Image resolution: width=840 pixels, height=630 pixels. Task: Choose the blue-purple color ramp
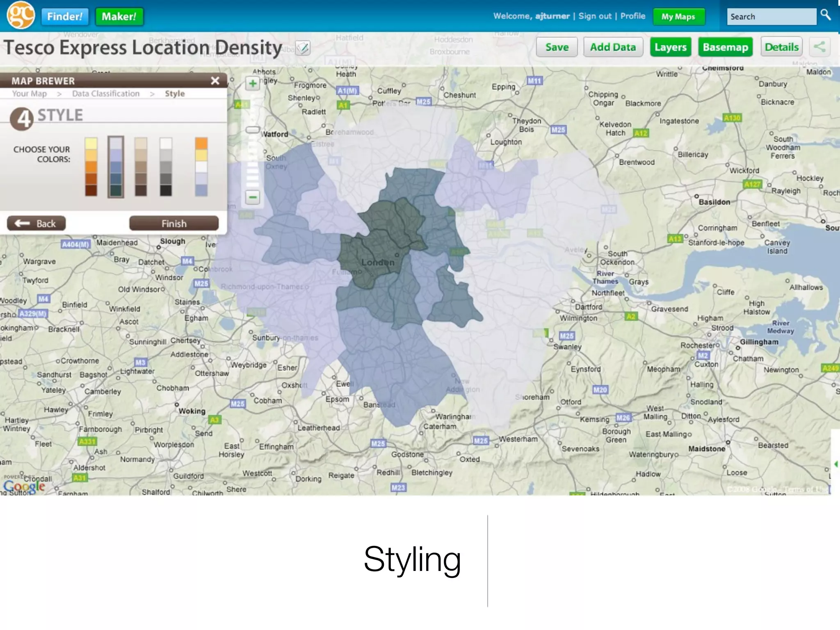(x=116, y=167)
